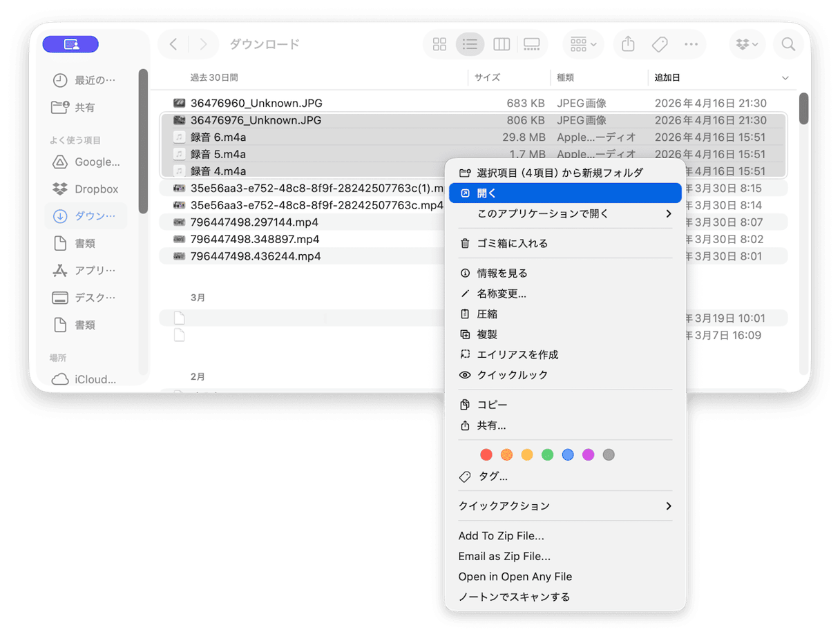Viewport: 840px width, 634px height.
Task: Click the purple screen sharing button
Action: click(70, 44)
